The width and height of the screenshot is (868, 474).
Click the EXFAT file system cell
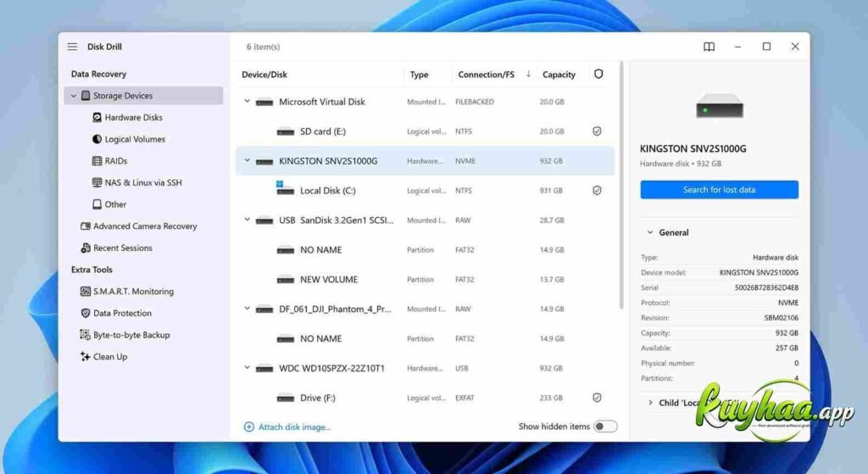click(x=465, y=398)
